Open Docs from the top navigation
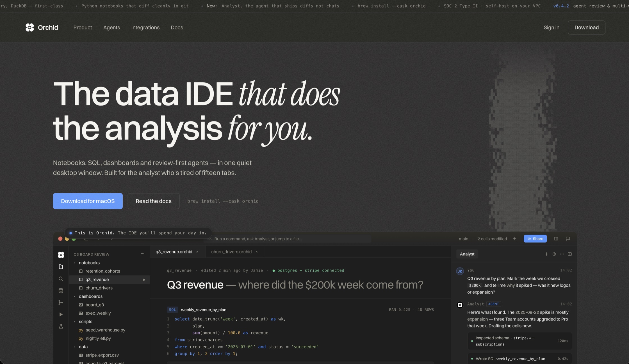629x364 pixels. [177, 27]
